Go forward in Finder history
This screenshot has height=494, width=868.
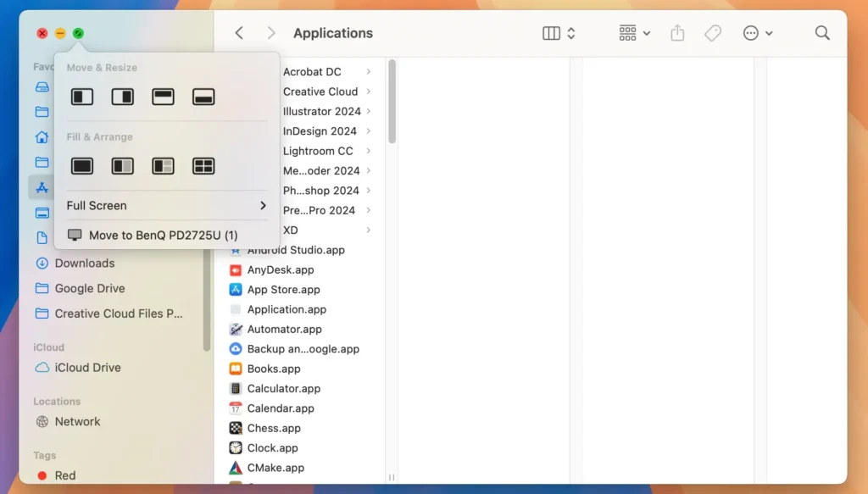tap(271, 33)
